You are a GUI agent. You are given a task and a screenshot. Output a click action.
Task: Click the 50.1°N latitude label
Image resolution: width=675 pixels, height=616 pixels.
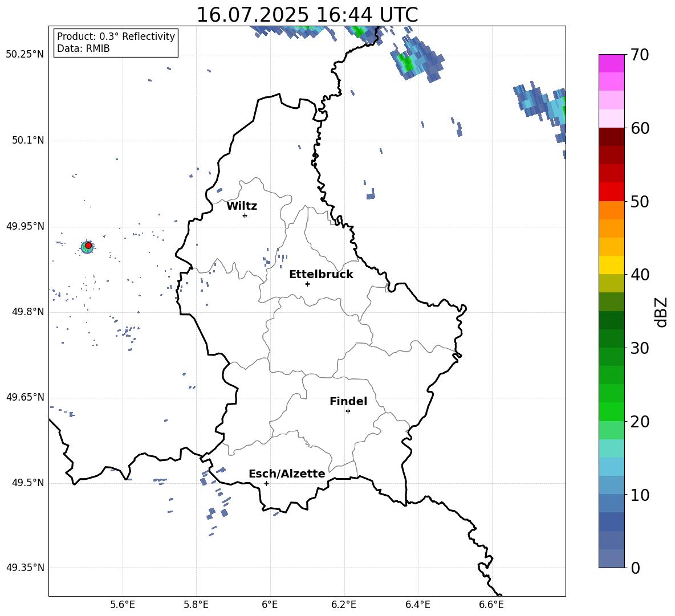28,141
